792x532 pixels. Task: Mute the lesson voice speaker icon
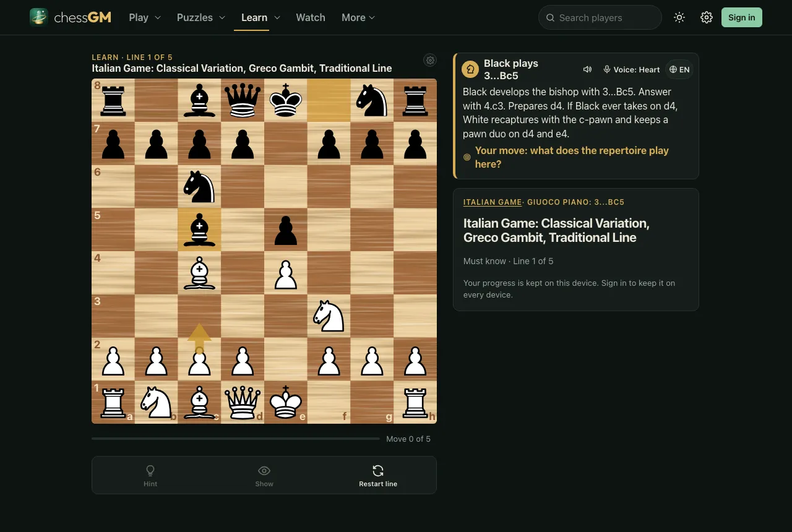[x=587, y=69]
